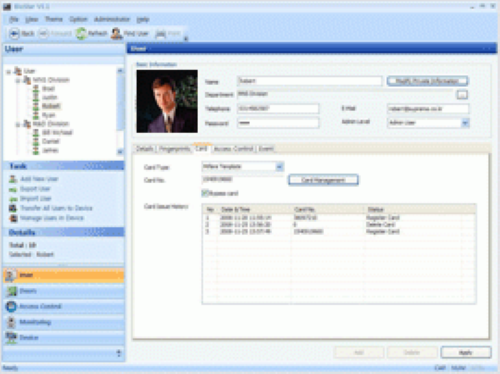This screenshot has width=500, height=374.
Task: Click the Apply button
Action: click(x=466, y=352)
